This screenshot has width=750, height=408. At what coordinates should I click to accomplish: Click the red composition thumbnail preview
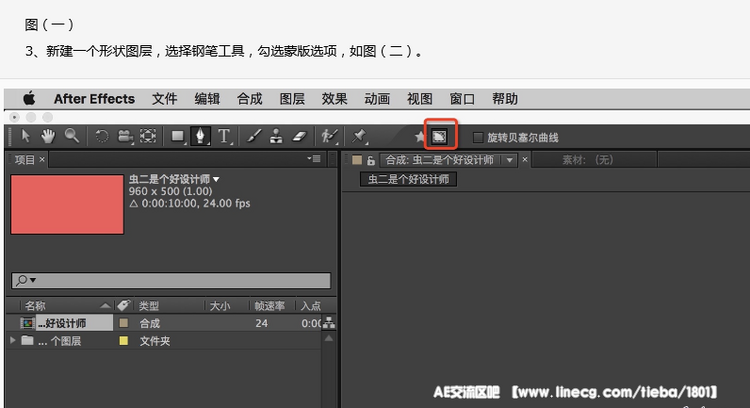tap(67, 204)
